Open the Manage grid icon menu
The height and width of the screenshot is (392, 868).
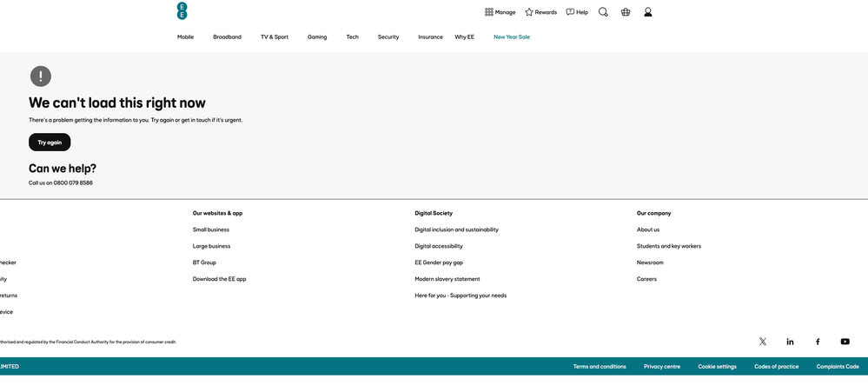click(x=500, y=12)
